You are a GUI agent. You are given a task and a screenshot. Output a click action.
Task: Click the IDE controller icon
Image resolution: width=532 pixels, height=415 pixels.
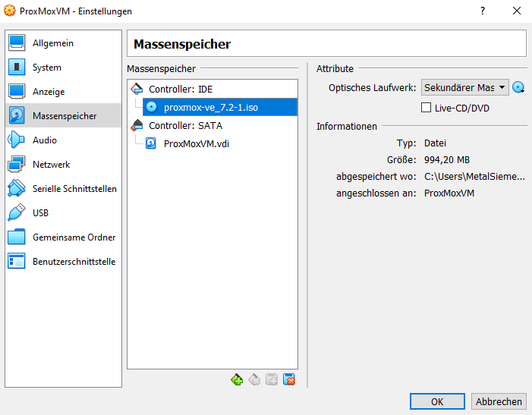137,89
